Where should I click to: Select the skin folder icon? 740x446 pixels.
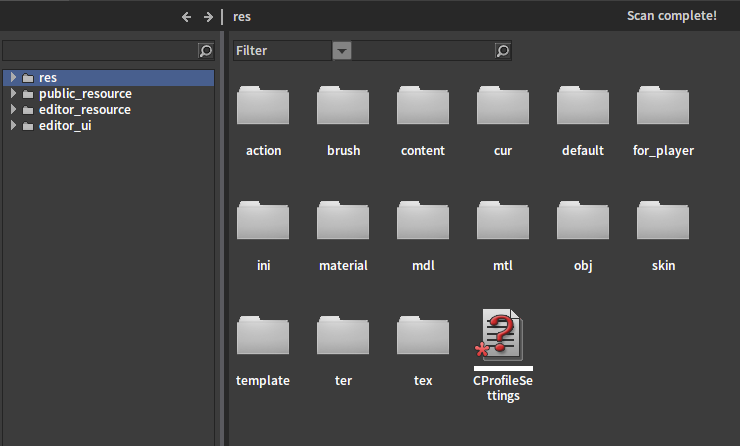pos(663,220)
